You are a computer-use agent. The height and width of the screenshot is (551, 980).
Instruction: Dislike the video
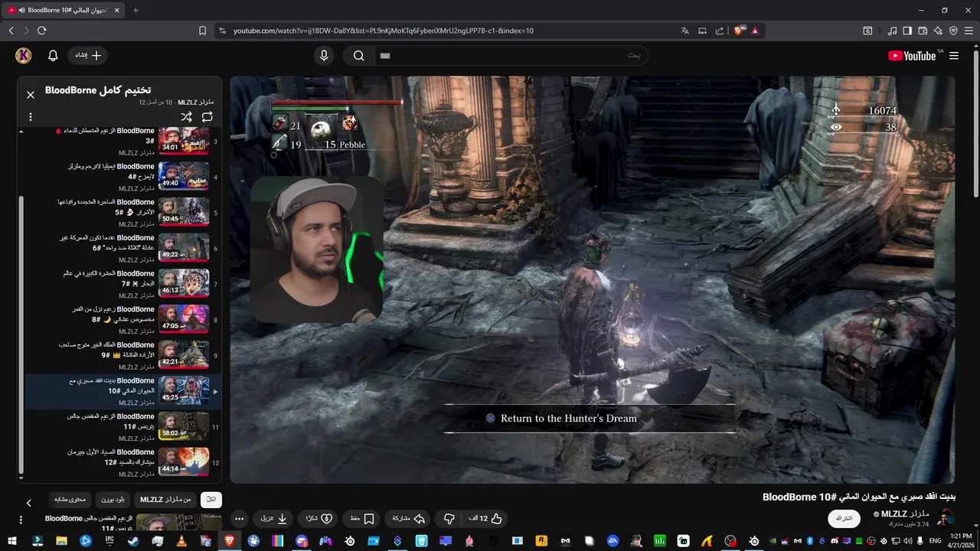coord(449,519)
